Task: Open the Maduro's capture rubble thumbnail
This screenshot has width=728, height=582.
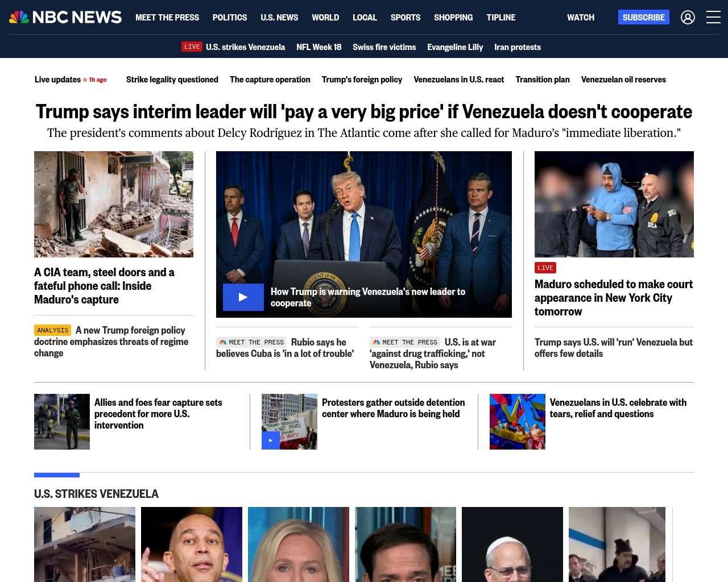Action: pyautogui.click(x=114, y=204)
